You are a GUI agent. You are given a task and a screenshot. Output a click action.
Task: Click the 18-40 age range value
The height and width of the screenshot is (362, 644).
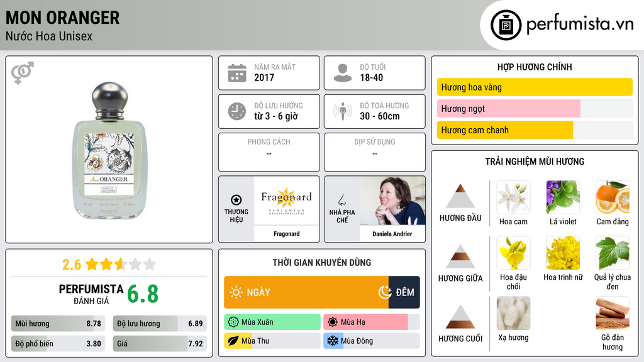pos(371,77)
